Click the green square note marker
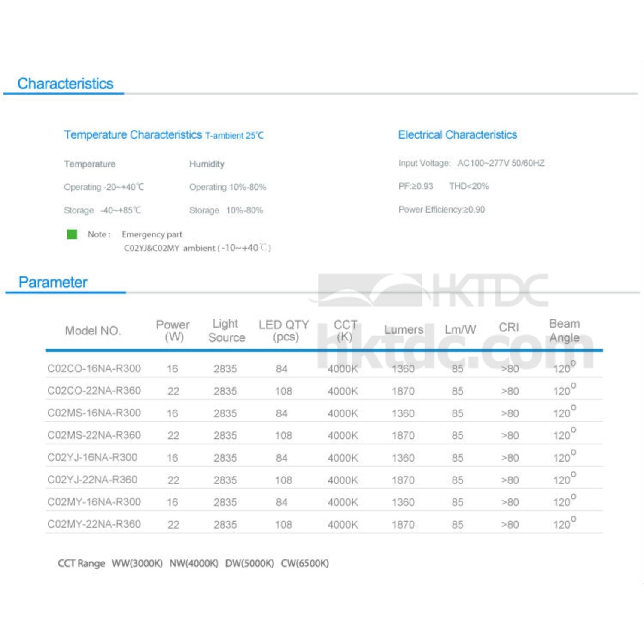 coord(72,234)
